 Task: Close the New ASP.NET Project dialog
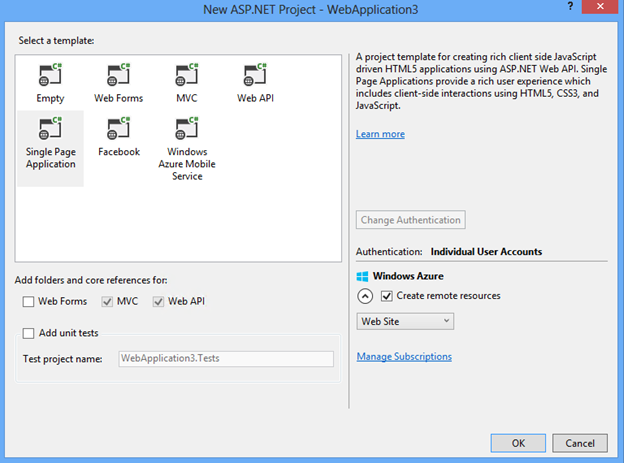click(x=600, y=6)
